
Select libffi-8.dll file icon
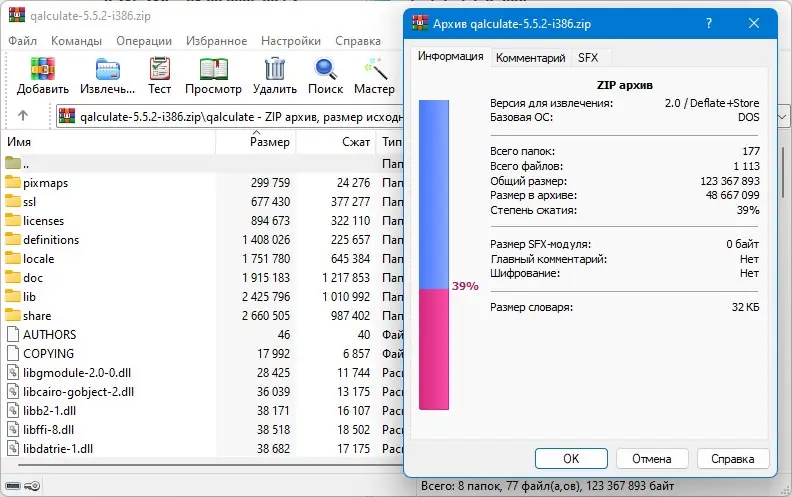tap(13, 429)
